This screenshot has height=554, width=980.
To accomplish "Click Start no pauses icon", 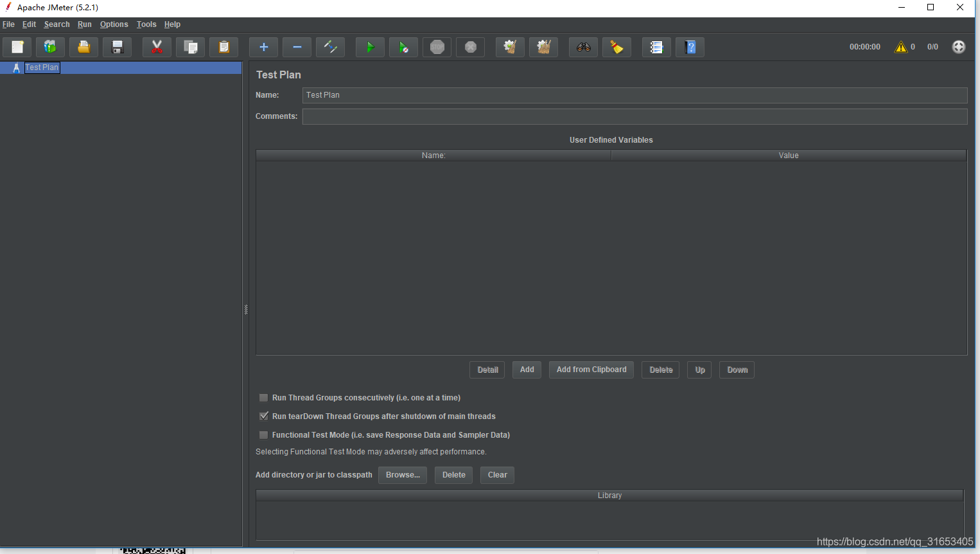I will (404, 47).
